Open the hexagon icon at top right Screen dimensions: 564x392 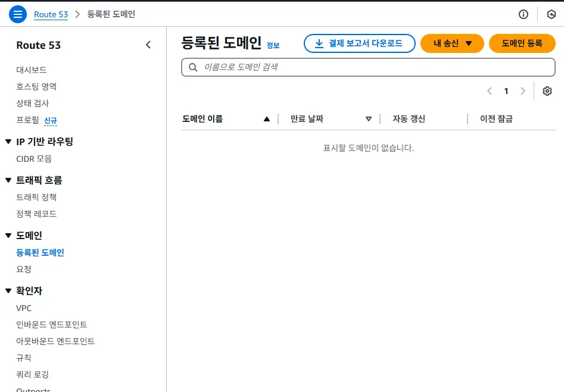click(551, 14)
